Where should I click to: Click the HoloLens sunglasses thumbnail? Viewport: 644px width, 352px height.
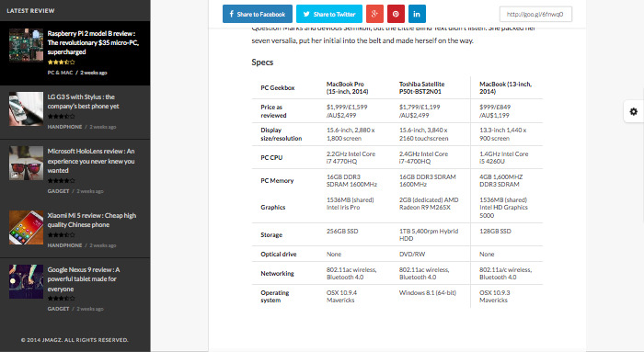coord(27,164)
